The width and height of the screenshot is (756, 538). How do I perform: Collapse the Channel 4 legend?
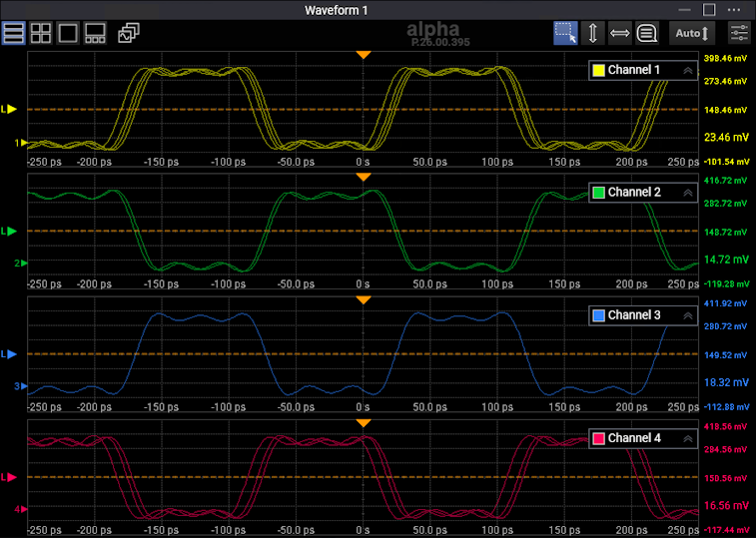(x=687, y=438)
